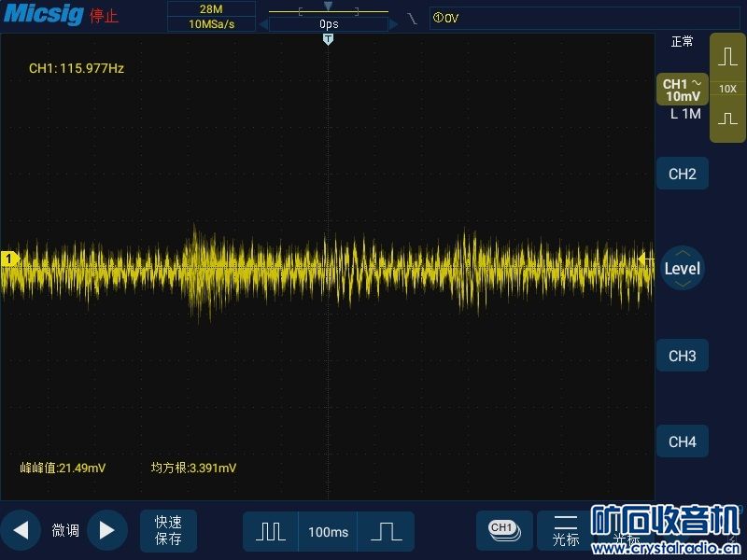This screenshot has height=560, width=747.
Task: Tap the T trigger position marker
Action: (328, 39)
